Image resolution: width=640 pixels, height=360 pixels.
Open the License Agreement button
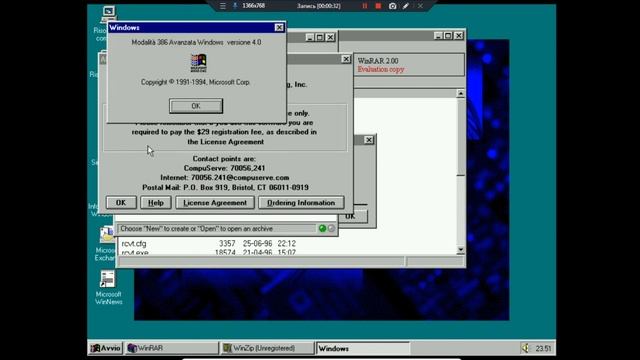click(215, 203)
